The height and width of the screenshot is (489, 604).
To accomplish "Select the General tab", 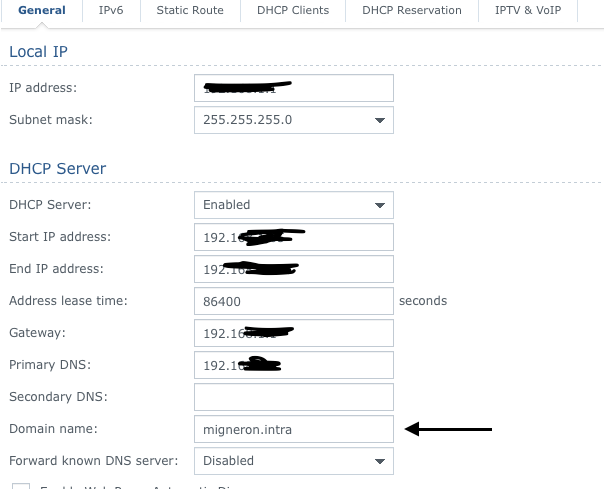I will (x=42, y=11).
